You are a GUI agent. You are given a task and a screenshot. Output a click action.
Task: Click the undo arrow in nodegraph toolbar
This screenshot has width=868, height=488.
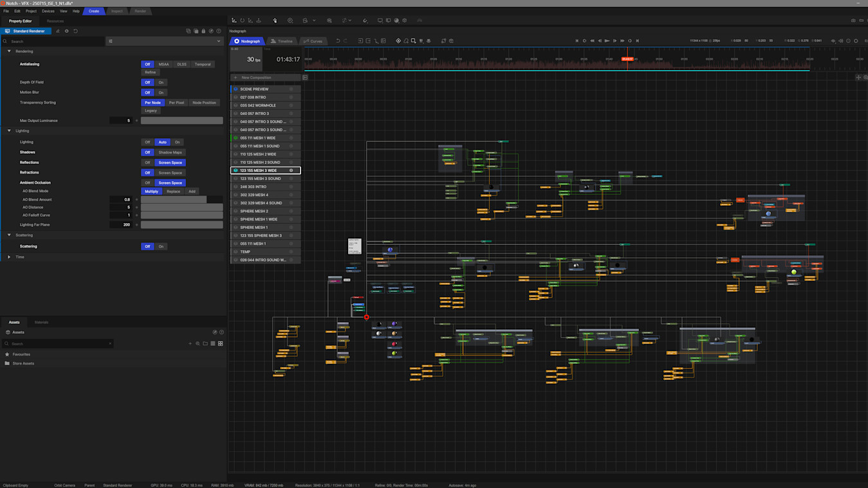coord(338,41)
